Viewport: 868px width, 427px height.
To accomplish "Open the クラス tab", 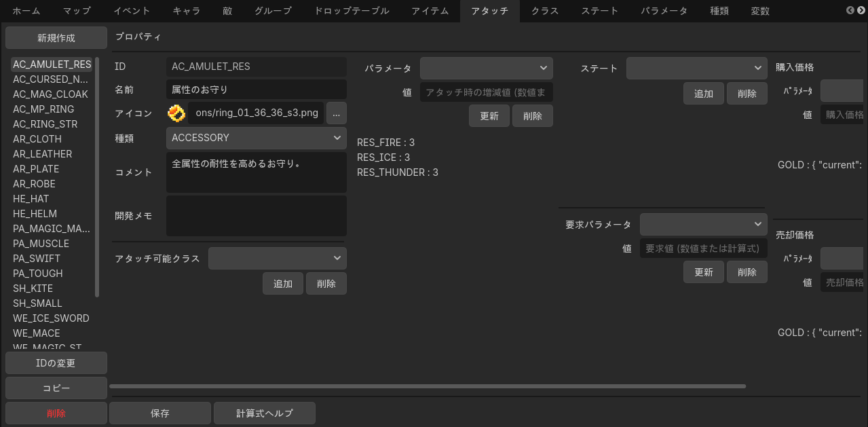I will click(545, 11).
